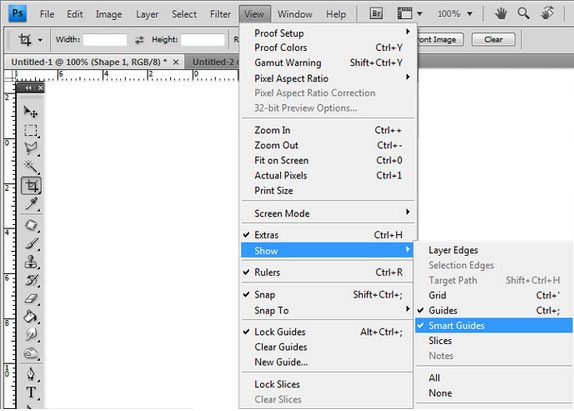Viewport: 574px width, 411px height.
Task: Select the Eraser tool
Action: click(31, 299)
